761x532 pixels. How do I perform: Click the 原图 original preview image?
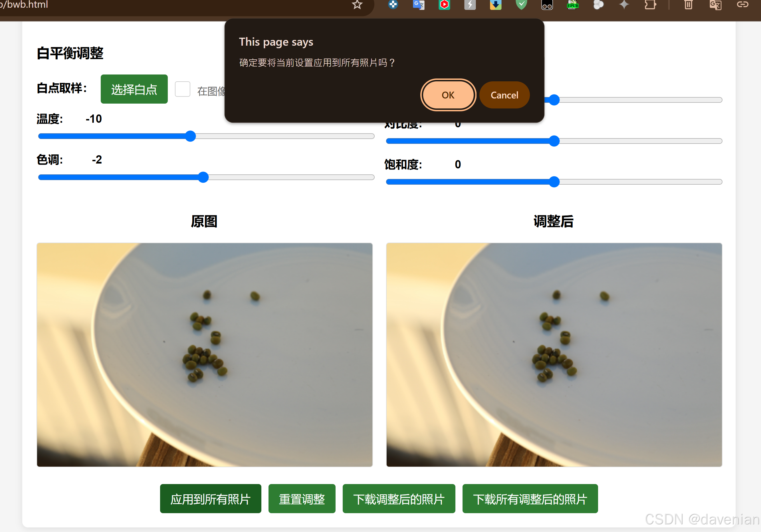pyautogui.click(x=205, y=355)
